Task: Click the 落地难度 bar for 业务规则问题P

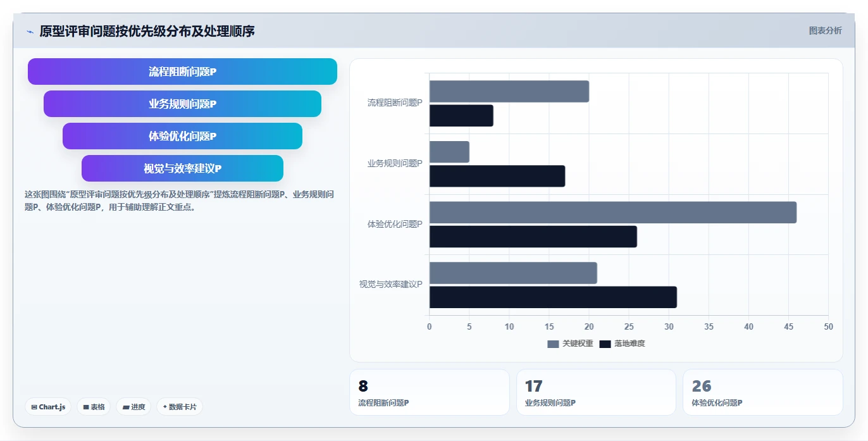Action: click(x=497, y=176)
